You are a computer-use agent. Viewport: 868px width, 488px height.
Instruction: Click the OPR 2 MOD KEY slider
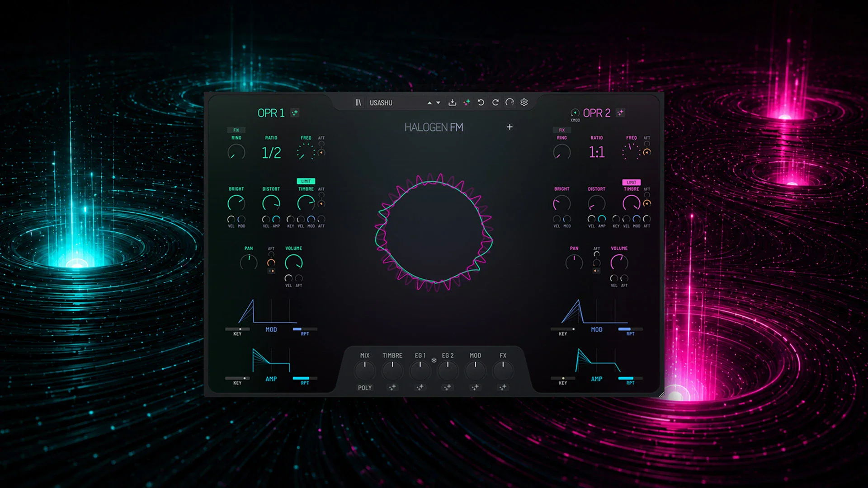(563, 329)
